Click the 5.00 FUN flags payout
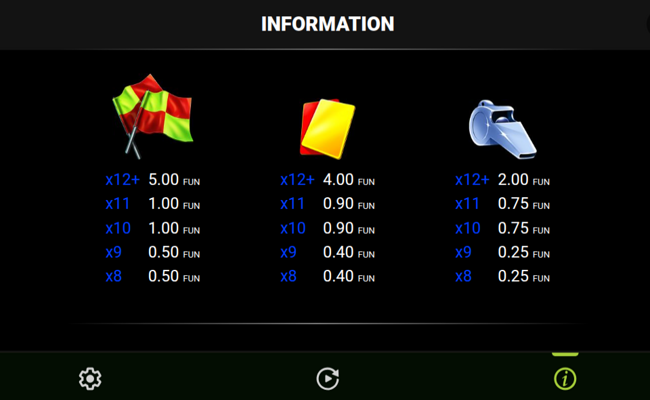 [174, 180]
